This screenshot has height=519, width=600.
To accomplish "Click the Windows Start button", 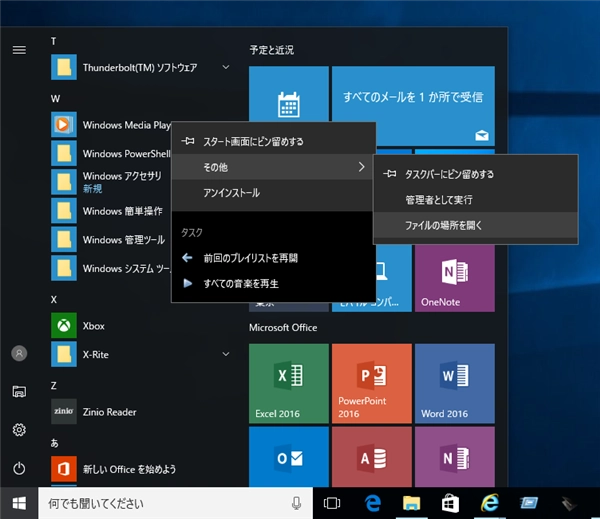I will [x=19, y=503].
